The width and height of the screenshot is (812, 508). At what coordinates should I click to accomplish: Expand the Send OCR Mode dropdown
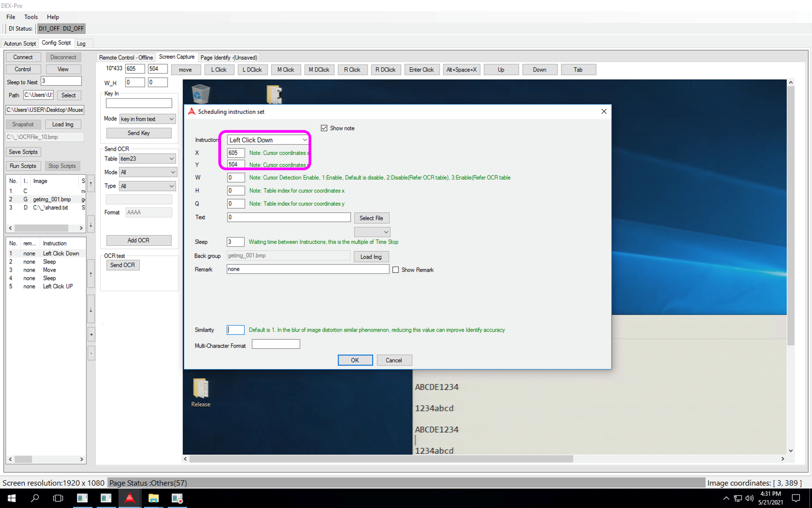[148, 172]
